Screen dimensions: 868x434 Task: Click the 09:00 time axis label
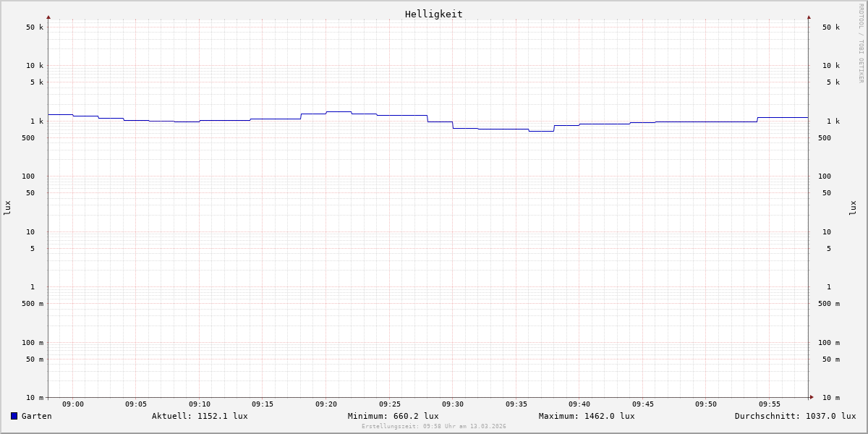[x=73, y=404]
